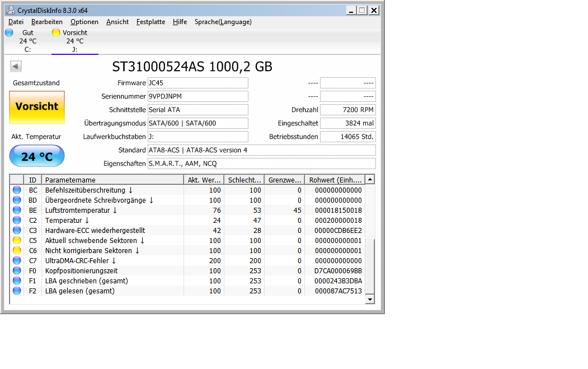Click blue status icon of F2 row
The width and height of the screenshot is (588, 369).
pyautogui.click(x=17, y=291)
